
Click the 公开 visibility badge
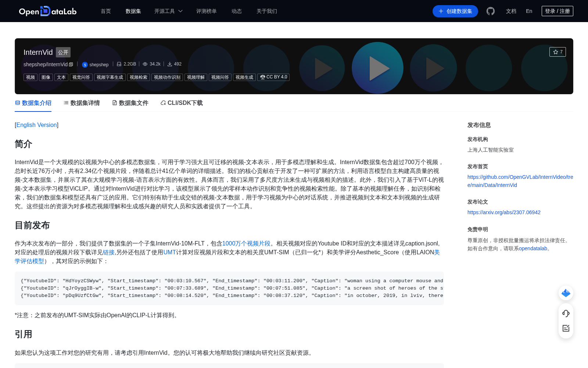63,52
